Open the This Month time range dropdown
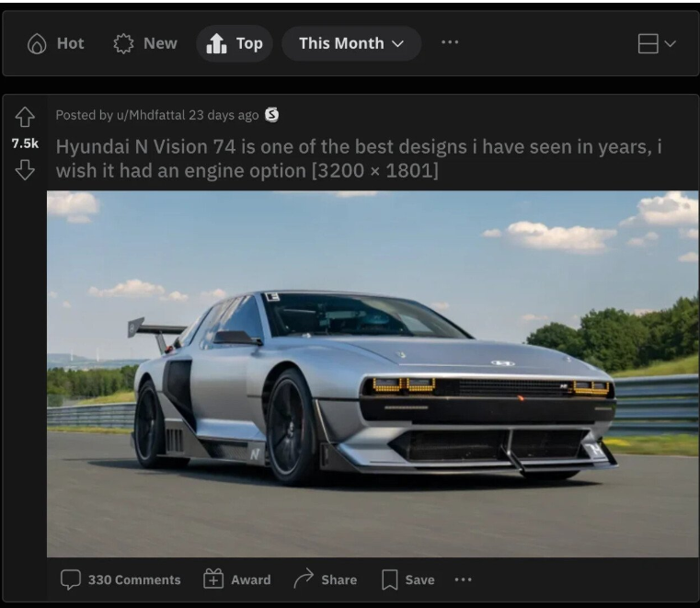This screenshot has height=608, width=700. click(x=351, y=43)
